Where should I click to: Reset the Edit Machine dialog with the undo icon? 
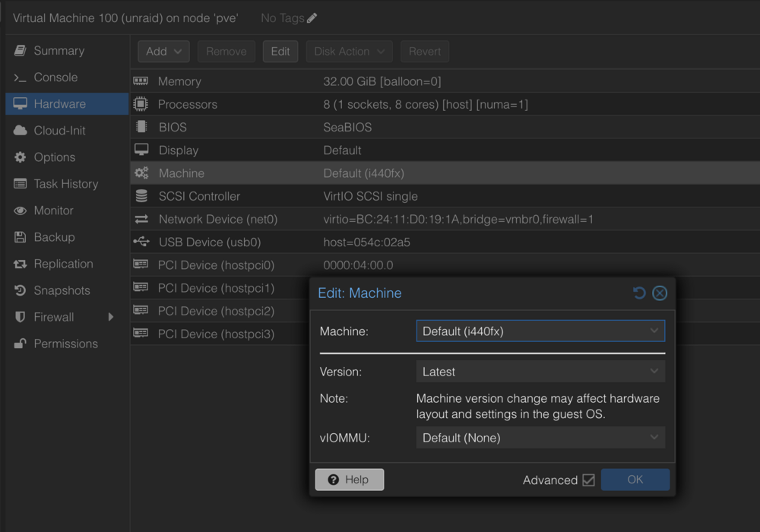pyautogui.click(x=639, y=293)
